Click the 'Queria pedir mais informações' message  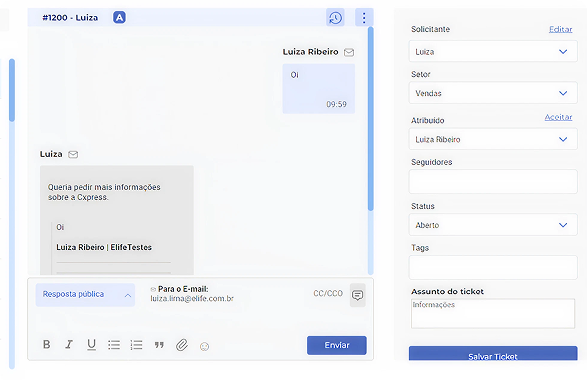104,192
